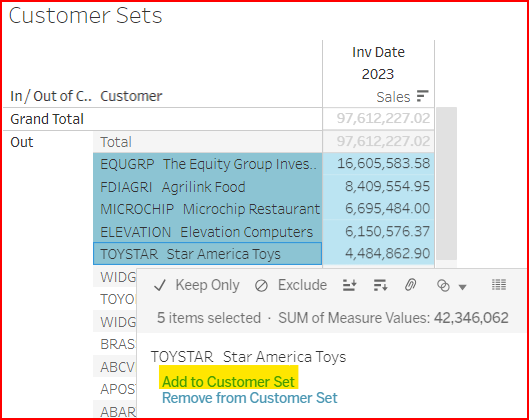Click the vertical scrollbar thumb
Screen dimensions: 529x420
click(446, 184)
